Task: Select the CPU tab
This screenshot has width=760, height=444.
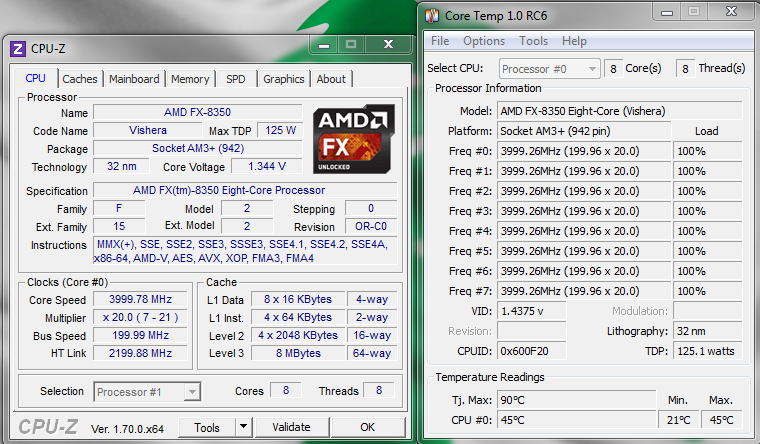Action: tap(35, 78)
